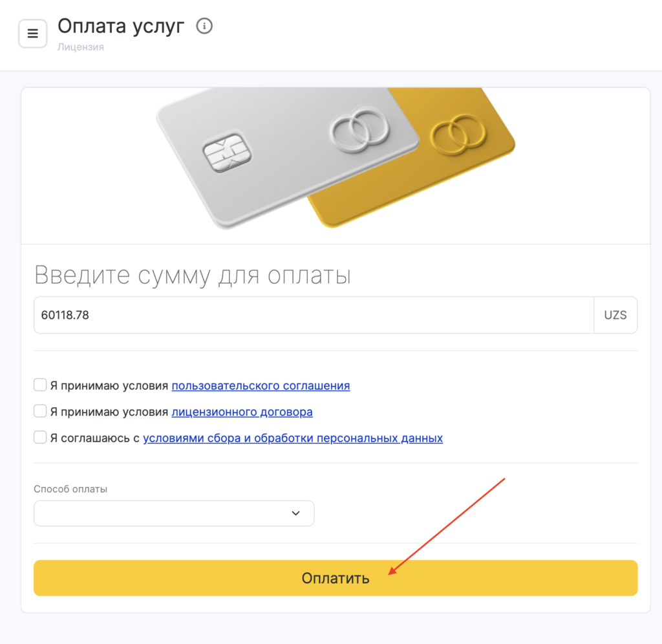This screenshot has height=644, width=662.
Task: Open the лицензионного договора link
Action: tap(242, 412)
